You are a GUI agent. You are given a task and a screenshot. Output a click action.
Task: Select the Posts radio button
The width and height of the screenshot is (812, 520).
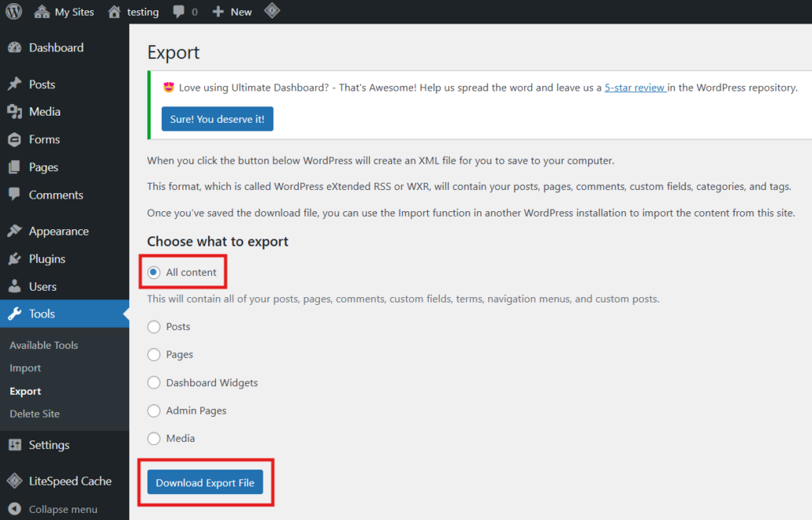point(154,326)
